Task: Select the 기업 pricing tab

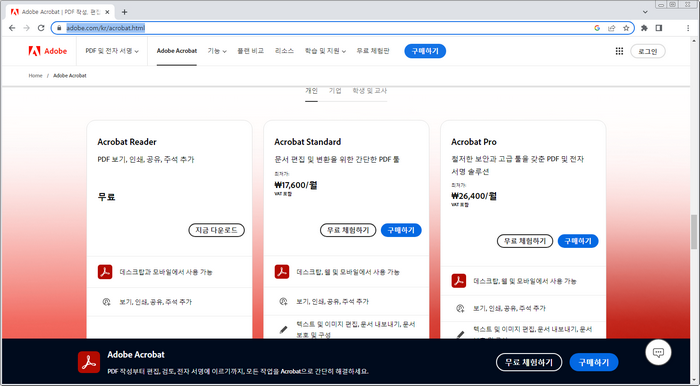Action: coord(335,91)
